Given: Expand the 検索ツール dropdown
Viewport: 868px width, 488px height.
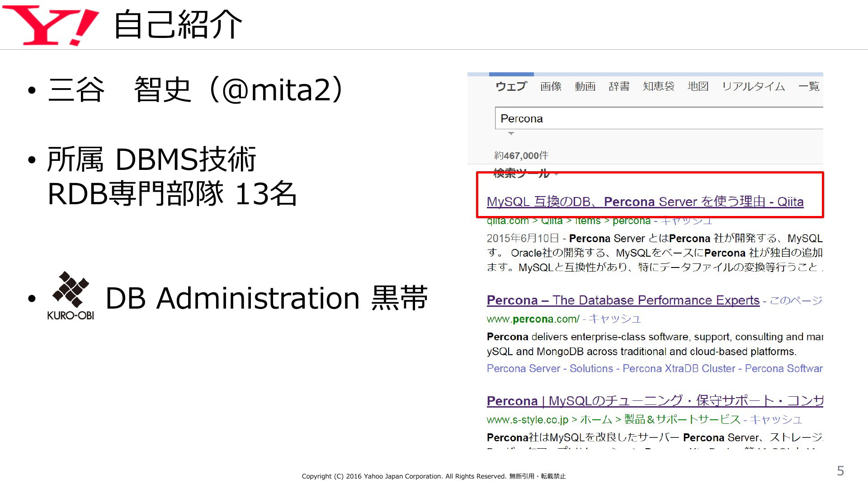Looking at the screenshot, I should coord(526,173).
